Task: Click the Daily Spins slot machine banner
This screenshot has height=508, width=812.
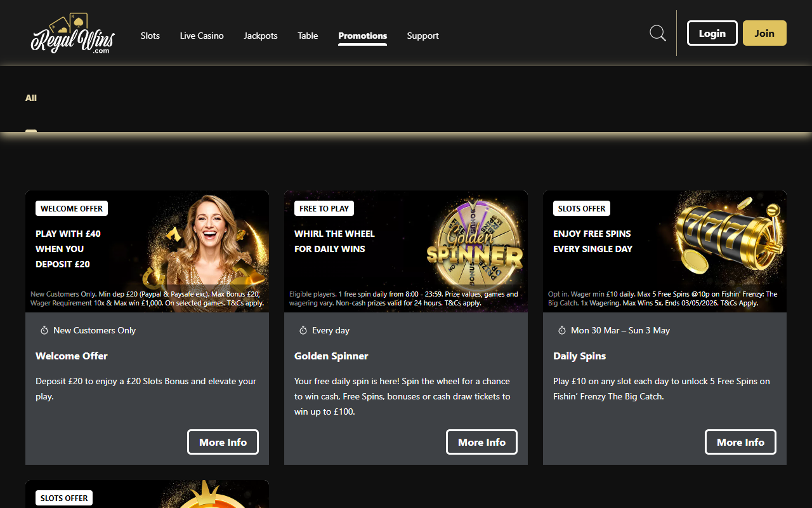Action: click(665, 251)
